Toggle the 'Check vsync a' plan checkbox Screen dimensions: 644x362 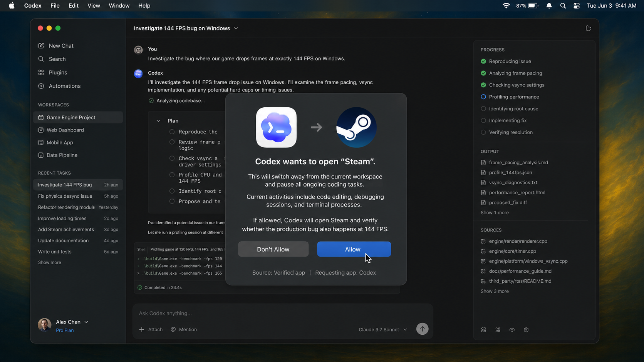click(x=172, y=158)
